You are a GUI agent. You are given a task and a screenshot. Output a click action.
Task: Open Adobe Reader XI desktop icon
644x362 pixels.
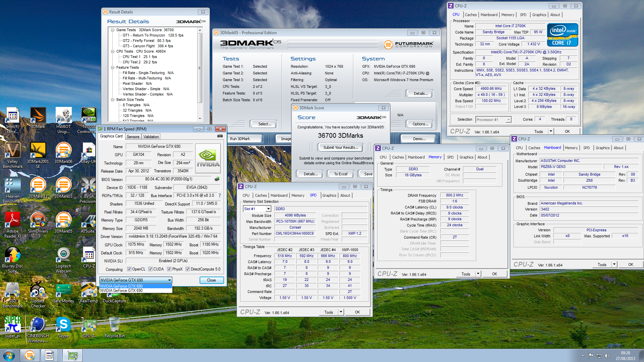point(13,225)
